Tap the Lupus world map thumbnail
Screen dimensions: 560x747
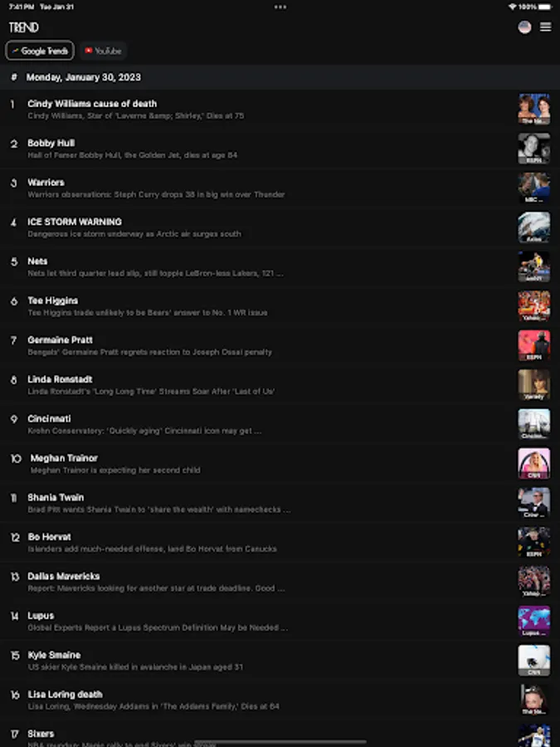coord(533,621)
